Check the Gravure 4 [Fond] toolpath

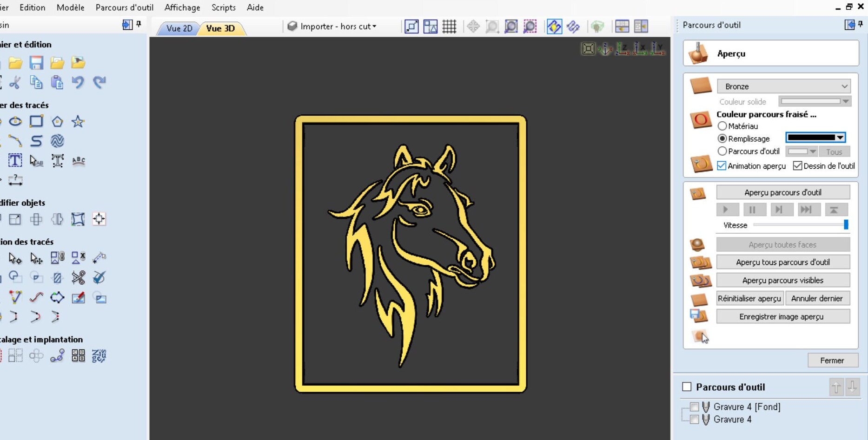pyautogui.click(x=695, y=407)
